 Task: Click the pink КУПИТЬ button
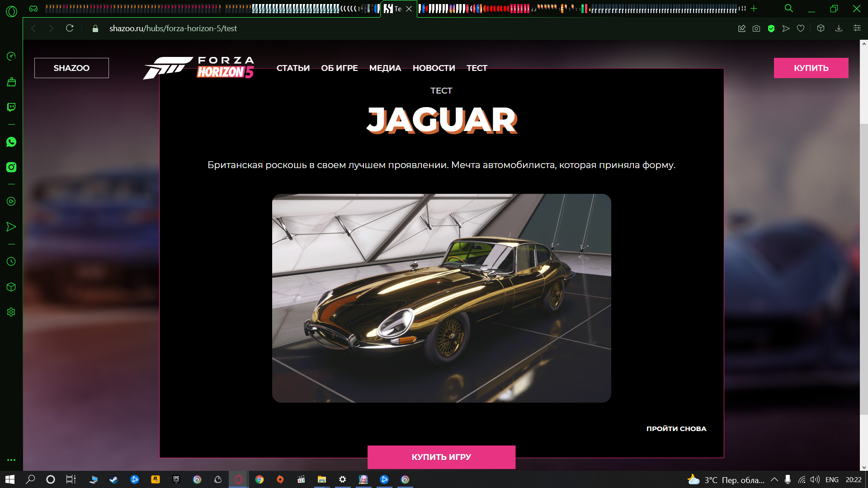point(811,68)
